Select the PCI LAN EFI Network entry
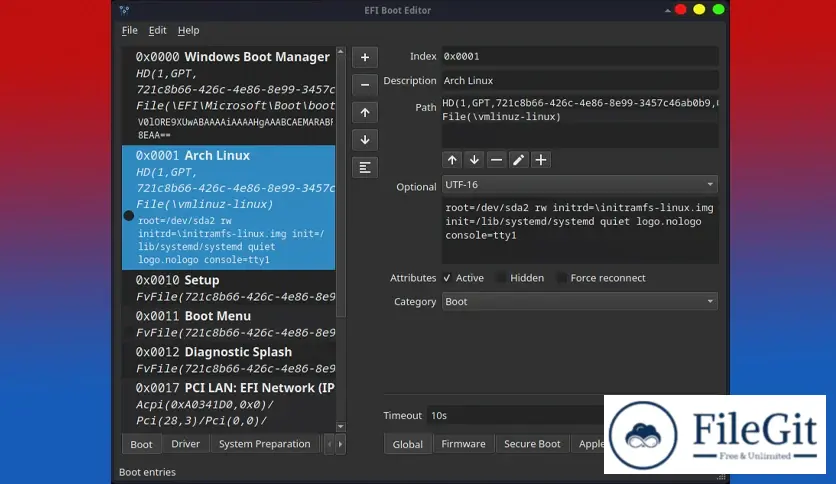Screen dimensions: 836x484 tap(229, 404)
